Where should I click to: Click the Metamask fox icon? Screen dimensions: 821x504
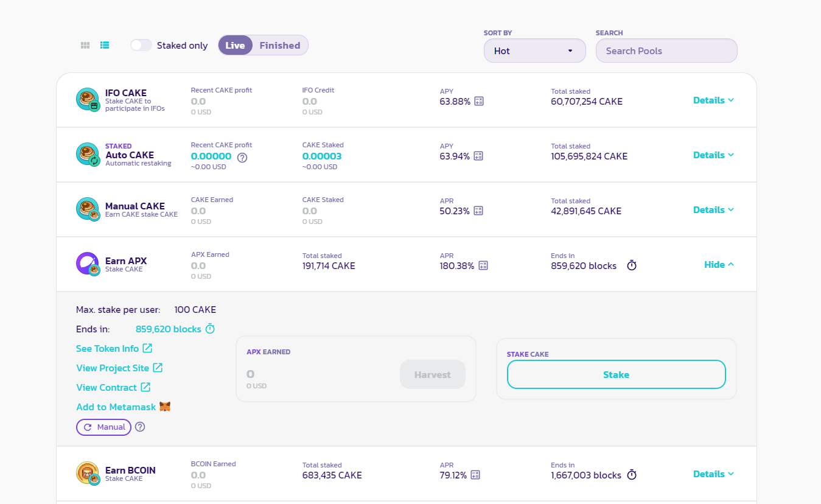165,407
